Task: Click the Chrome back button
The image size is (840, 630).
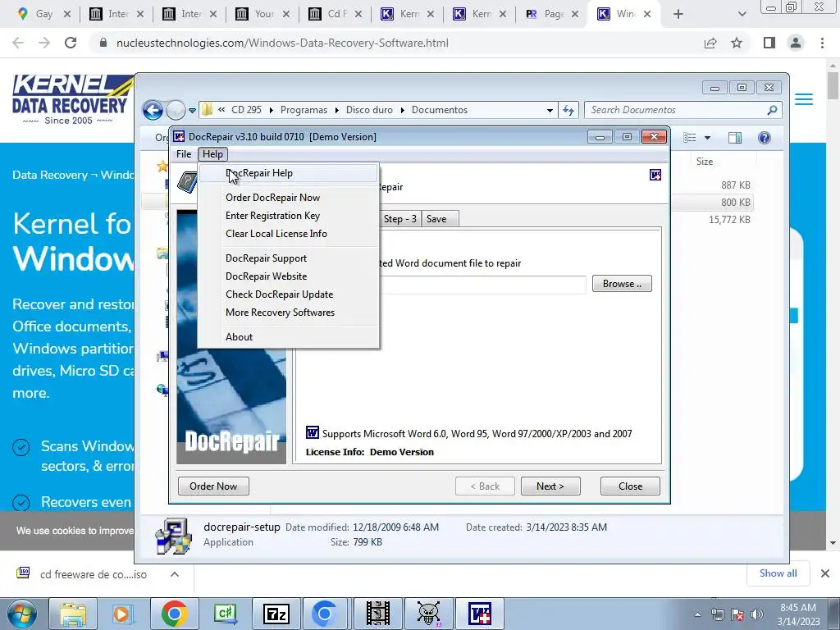Action: [x=18, y=43]
